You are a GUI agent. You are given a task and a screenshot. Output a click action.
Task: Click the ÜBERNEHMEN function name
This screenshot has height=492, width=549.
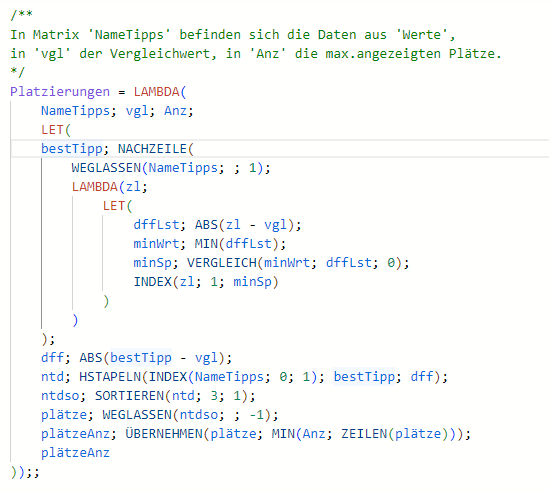pos(164,434)
